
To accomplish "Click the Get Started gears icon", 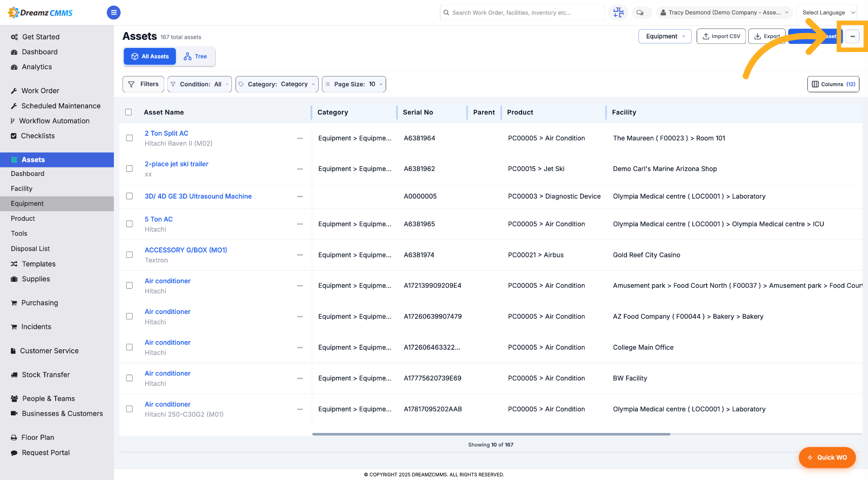I will 14,37.
